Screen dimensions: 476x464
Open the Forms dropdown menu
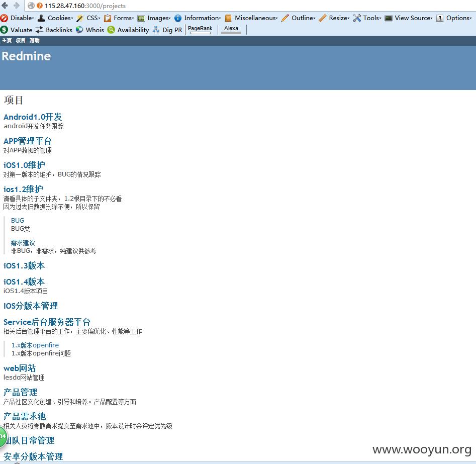[124, 18]
